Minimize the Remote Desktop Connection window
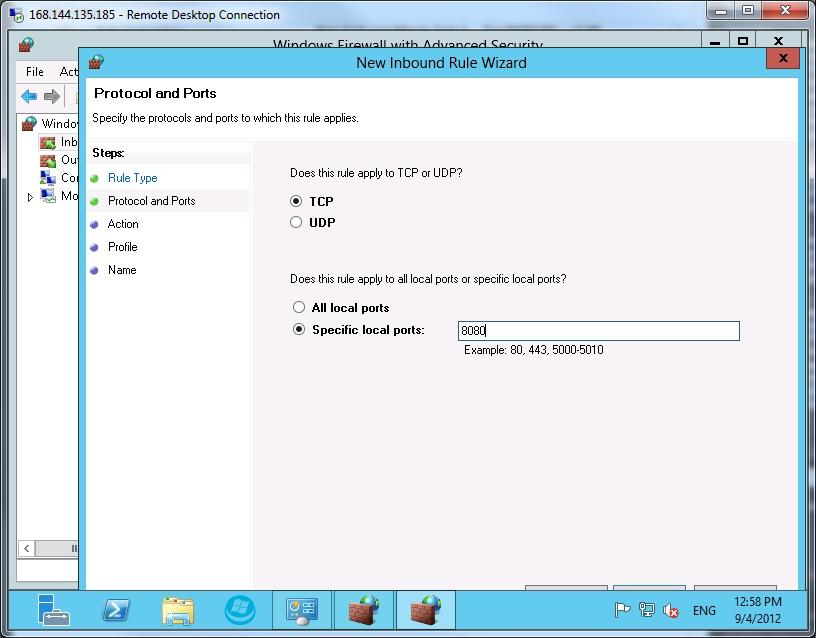This screenshot has width=816, height=638. (x=721, y=11)
